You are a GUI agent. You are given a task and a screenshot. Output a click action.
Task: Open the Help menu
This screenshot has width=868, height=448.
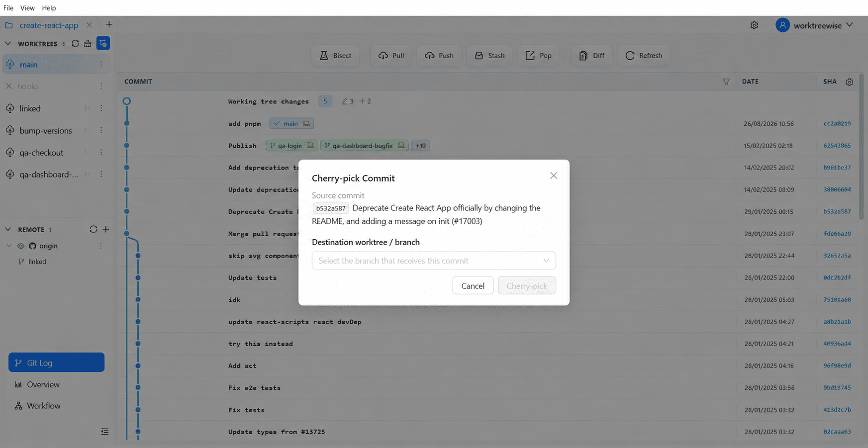point(49,8)
